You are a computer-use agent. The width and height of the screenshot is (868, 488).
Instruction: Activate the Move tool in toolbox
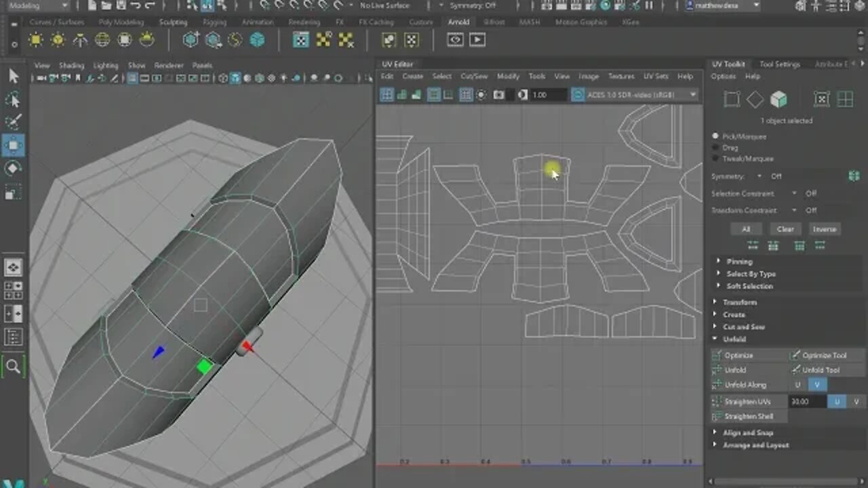[x=14, y=145]
